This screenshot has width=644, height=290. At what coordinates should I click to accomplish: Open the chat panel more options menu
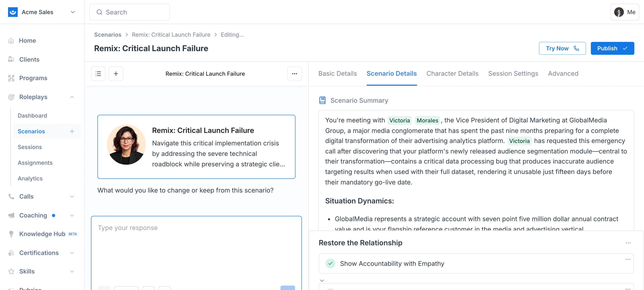(x=294, y=74)
